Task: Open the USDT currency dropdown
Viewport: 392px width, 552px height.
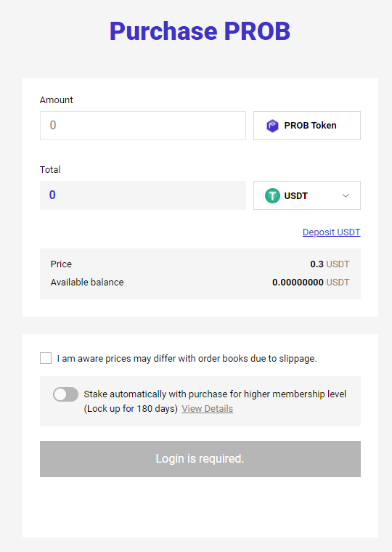Action: (x=307, y=195)
